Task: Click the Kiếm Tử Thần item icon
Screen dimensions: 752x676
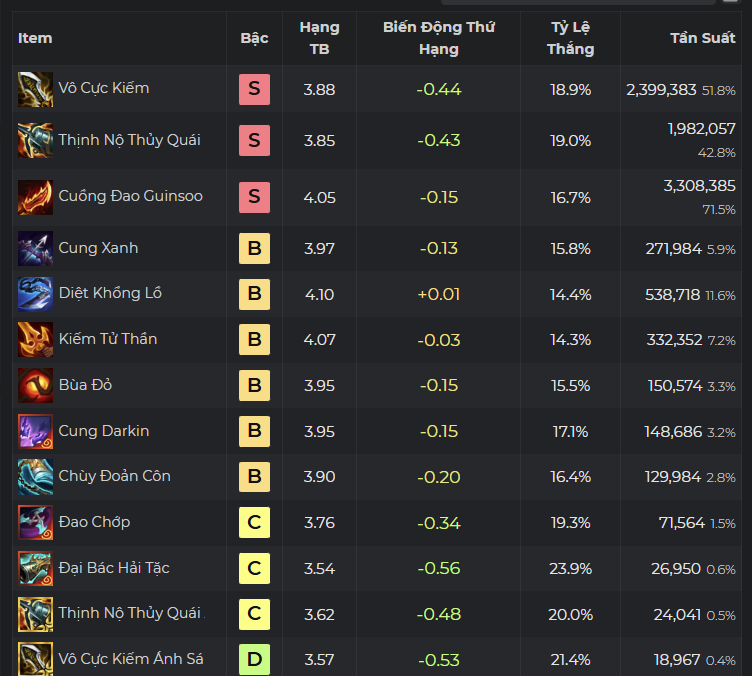Action: coord(35,340)
